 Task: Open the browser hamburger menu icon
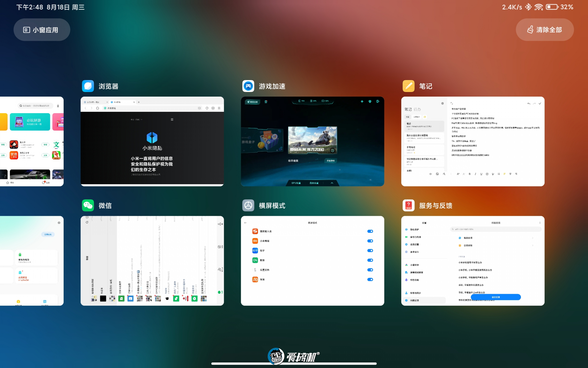tap(219, 108)
